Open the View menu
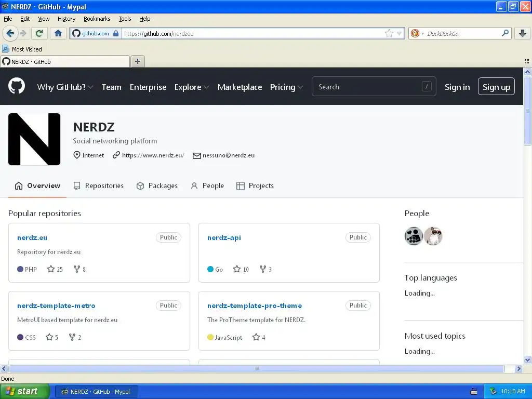Screen dimensions: 532x399 (44, 19)
